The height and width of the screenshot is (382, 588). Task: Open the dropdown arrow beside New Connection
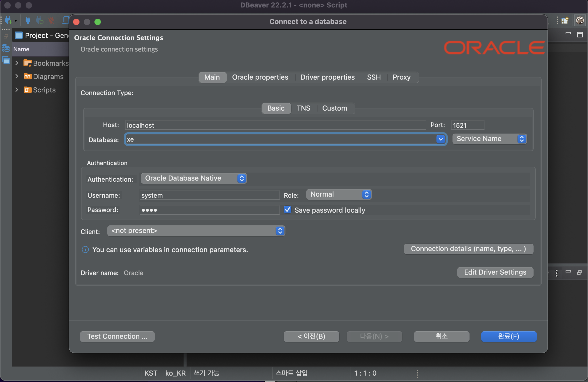pos(16,21)
